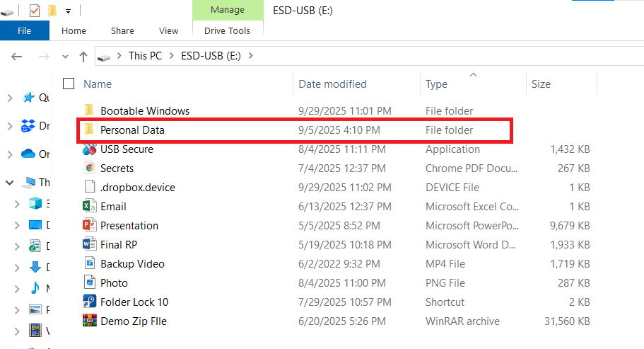This screenshot has height=349, width=644.
Task: Click the Personal Data folder icon
Action: pos(89,130)
